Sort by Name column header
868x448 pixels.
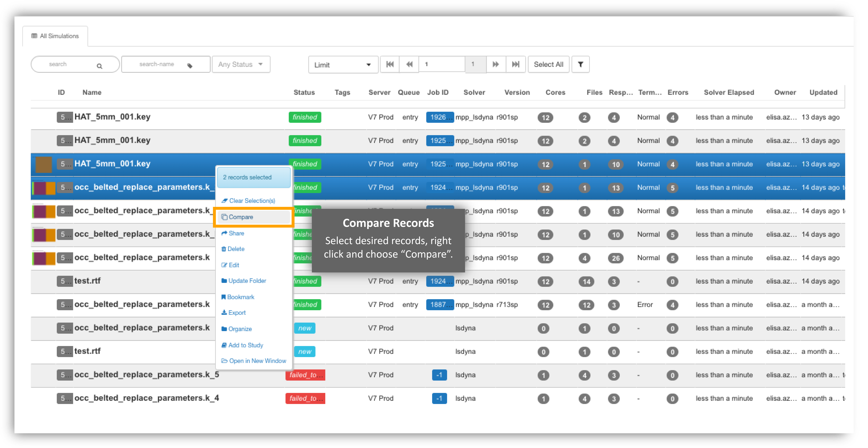(x=92, y=93)
